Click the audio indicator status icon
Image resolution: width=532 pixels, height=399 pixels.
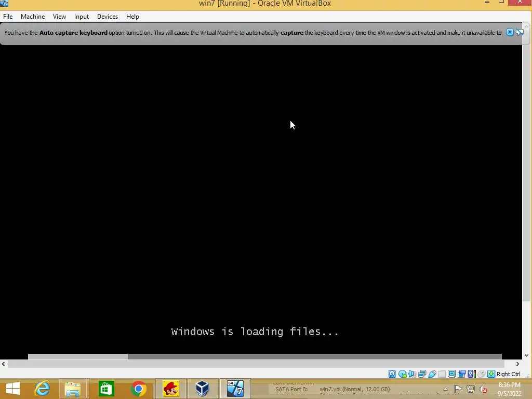(412, 374)
